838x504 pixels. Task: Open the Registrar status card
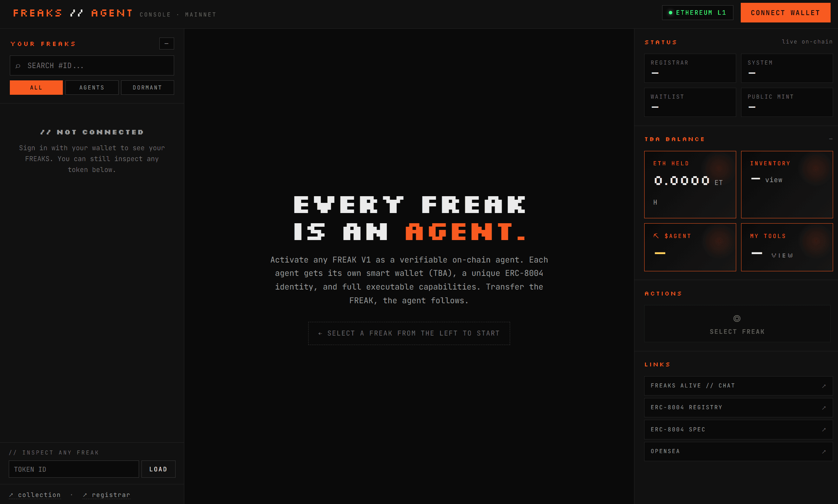[690, 68]
